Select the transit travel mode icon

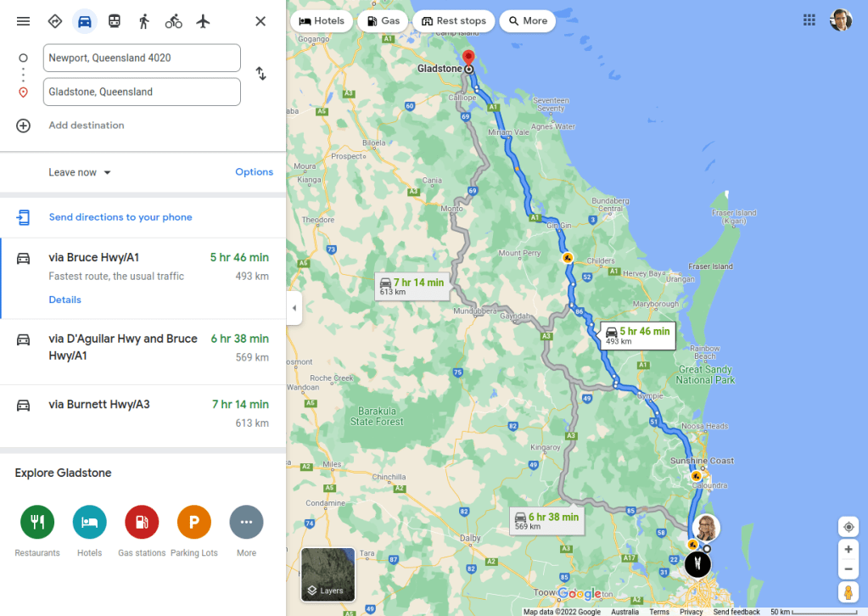pyautogui.click(x=114, y=21)
